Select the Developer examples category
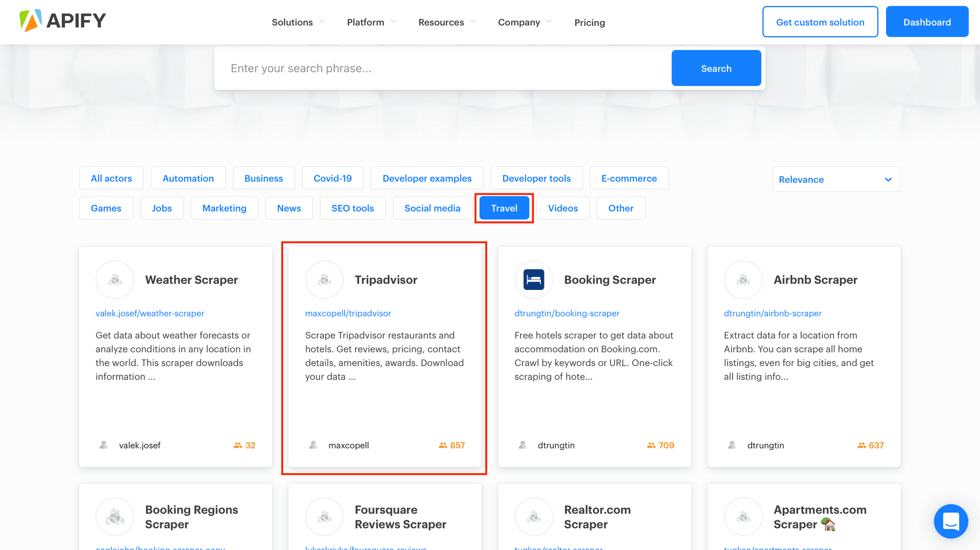This screenshot has width=980, height=550. (x=427, y=178)
